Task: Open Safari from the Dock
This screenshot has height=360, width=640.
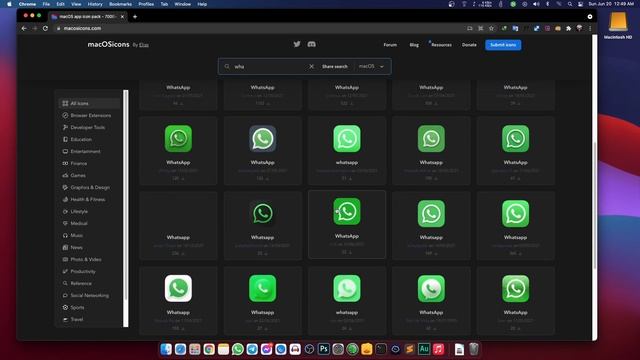Action: 180,349
